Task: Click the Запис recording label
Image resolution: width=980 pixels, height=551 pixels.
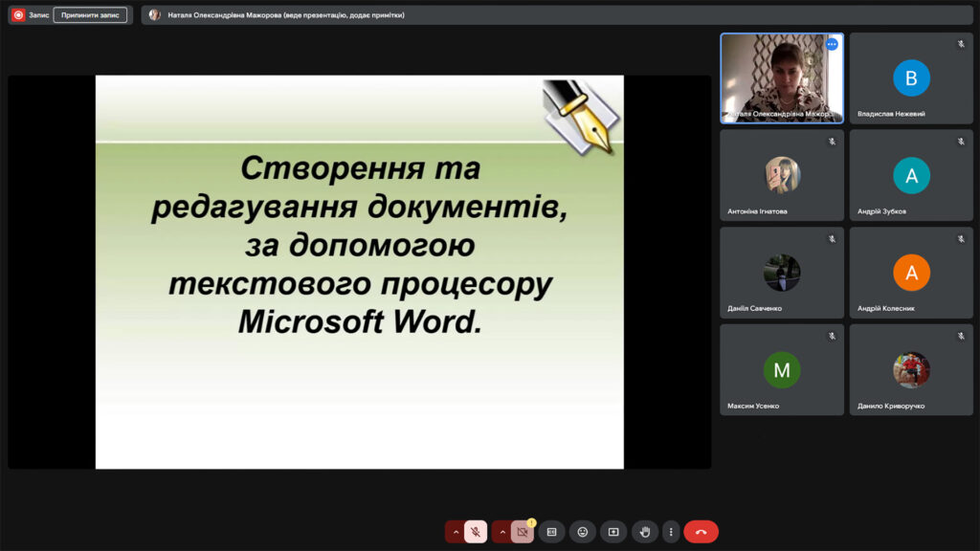Action: tap(38, 15)
